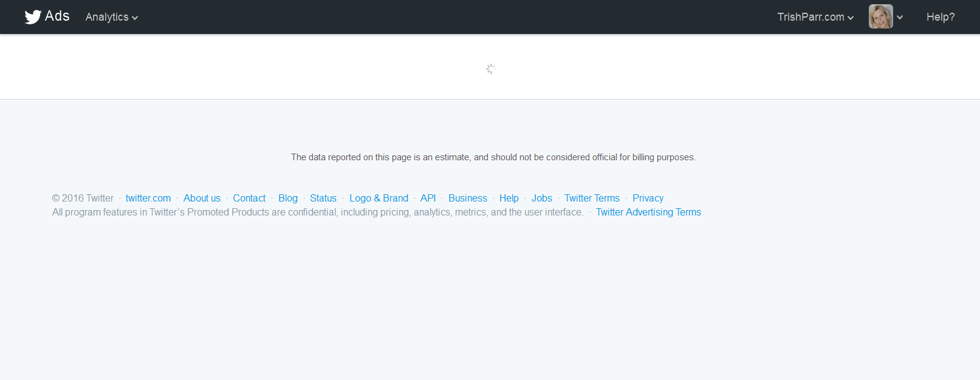
Task: Open the Analytics dropdown menu
Action: (112, 17)
